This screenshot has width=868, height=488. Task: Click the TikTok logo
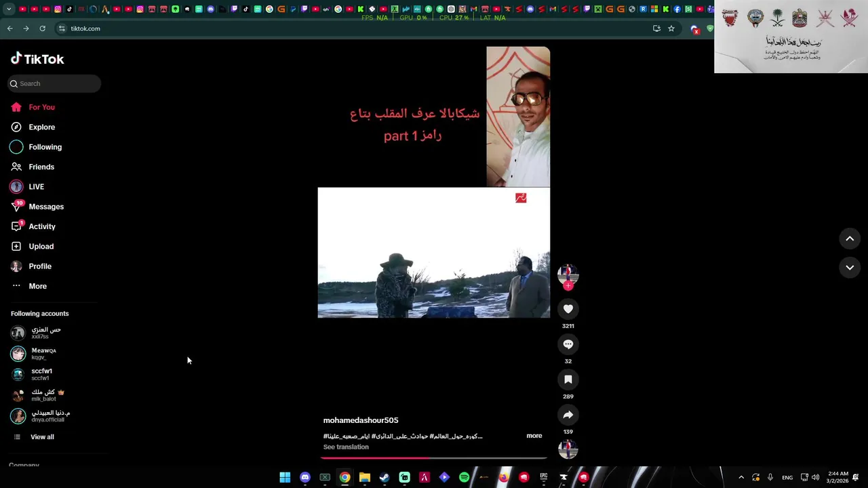coord(37,59)
